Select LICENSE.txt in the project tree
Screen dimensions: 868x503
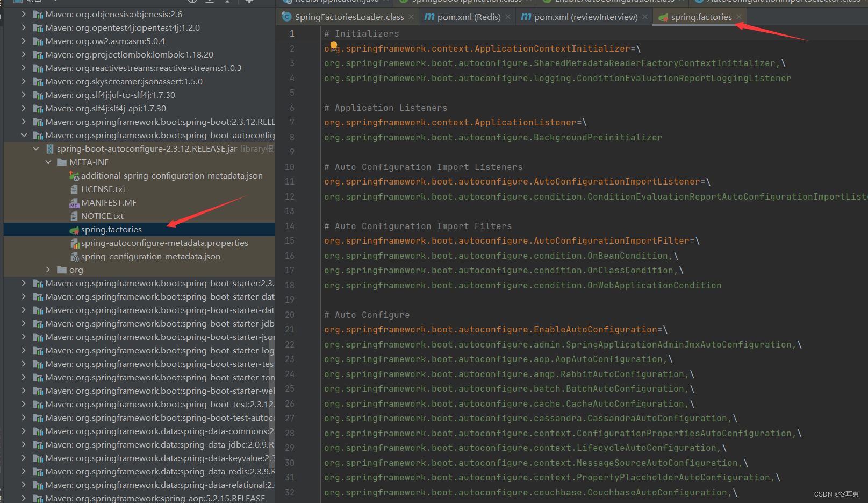pos(103,189)
